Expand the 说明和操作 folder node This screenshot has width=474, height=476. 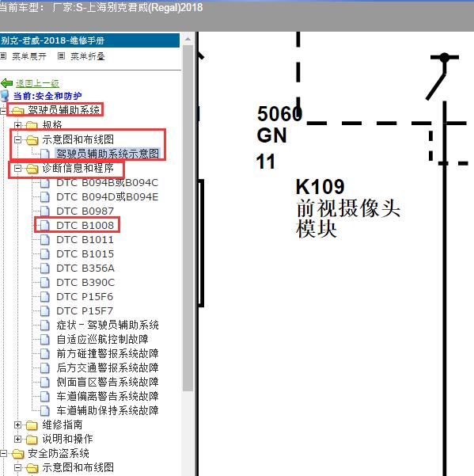(17, 440)
